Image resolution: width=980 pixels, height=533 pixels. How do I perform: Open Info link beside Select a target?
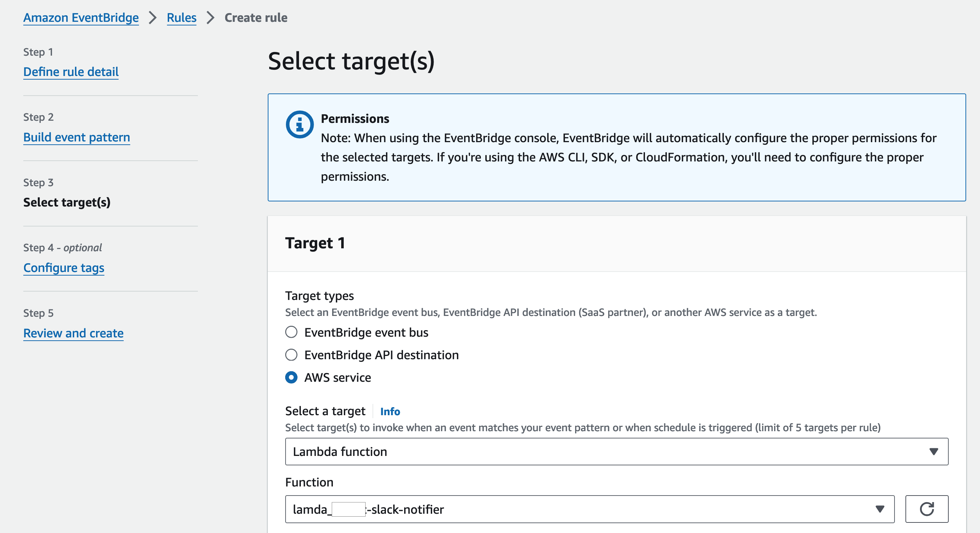390,411
